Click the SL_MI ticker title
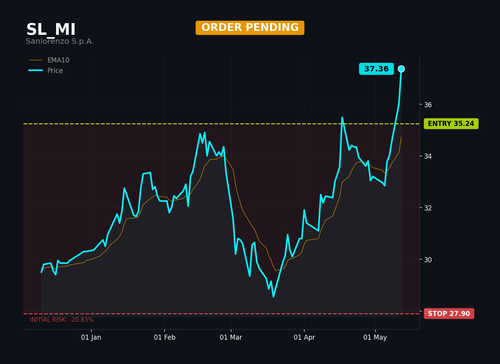Viewport: 500px width, 364px height. (x=51, y=29)
